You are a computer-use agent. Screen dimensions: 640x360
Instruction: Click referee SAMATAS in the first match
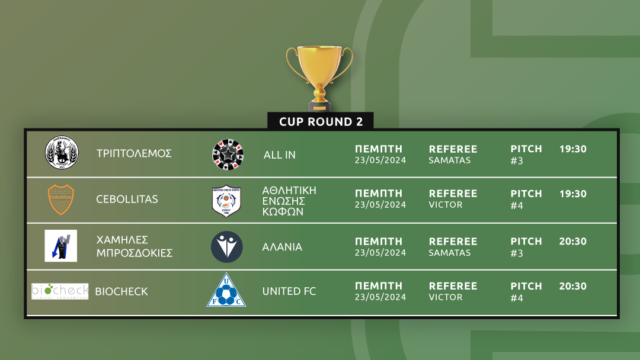[x=449, y=160]
